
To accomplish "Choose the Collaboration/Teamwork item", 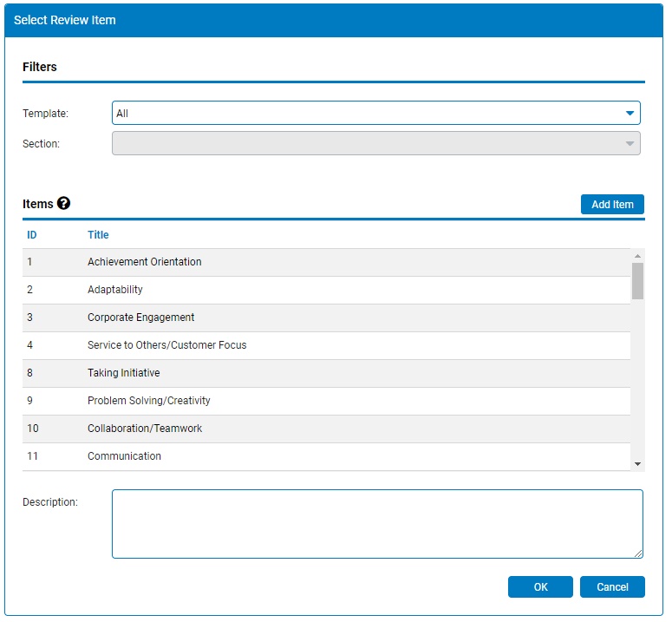I will (x=326, y=429).
